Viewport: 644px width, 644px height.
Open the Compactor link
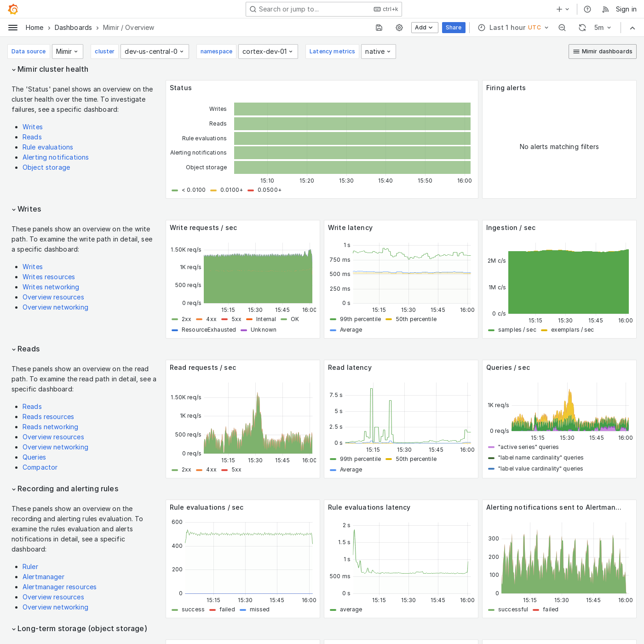pyautogui.click(x=40, y=467)
